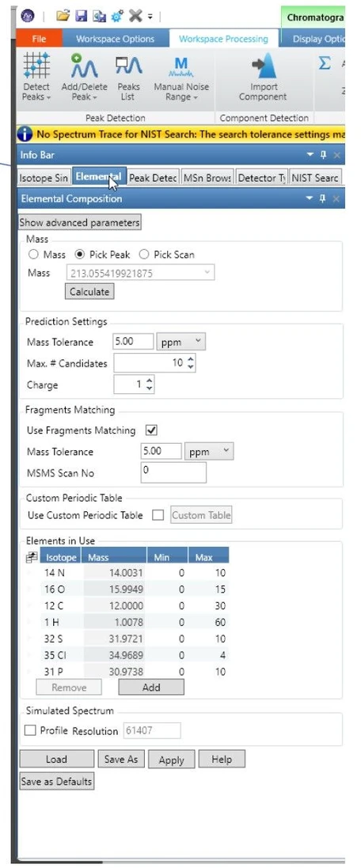This screenshot has width=361, height=868.
Task: Click the MSMS Scan No input field
Action: (x=173, y=472)
